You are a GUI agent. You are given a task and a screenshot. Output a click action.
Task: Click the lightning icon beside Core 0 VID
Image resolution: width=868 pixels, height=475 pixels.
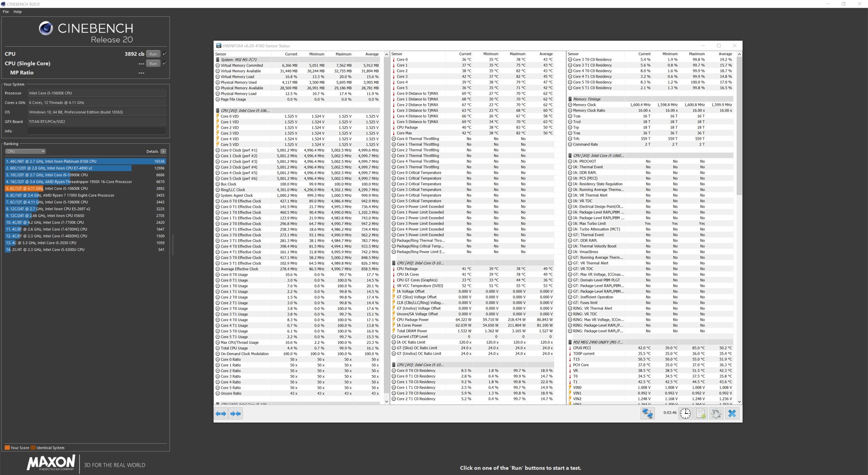pyautogui.click(x=217, y=116)
